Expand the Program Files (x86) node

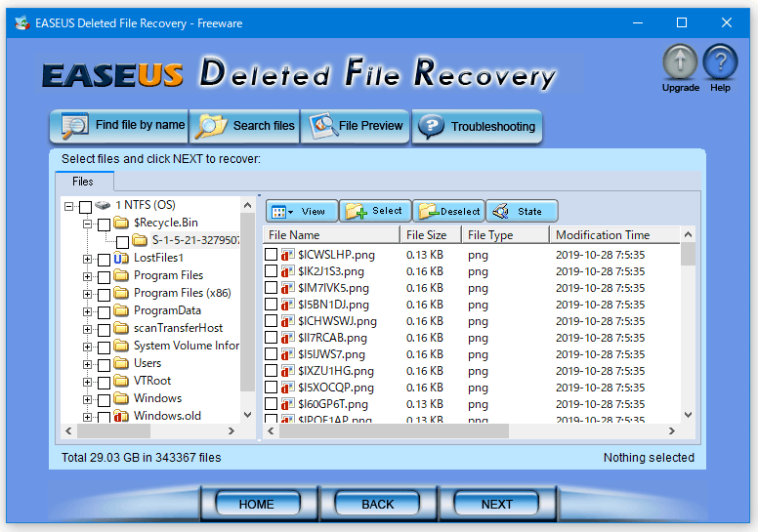coord(87,294)
